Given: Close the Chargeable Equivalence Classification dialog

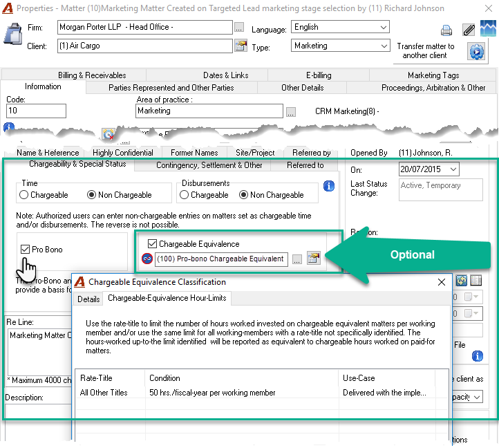Looking at the screenshot, I should click(x=442, y=282).
